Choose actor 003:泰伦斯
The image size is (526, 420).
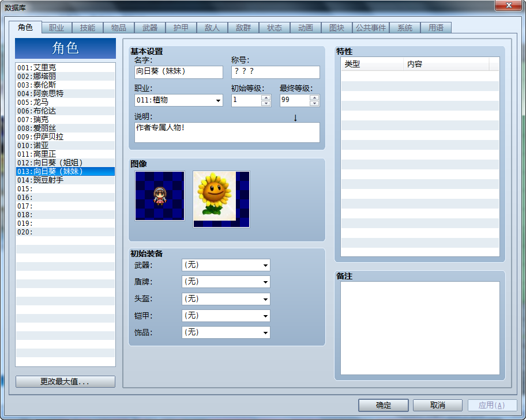coord(65,85)
